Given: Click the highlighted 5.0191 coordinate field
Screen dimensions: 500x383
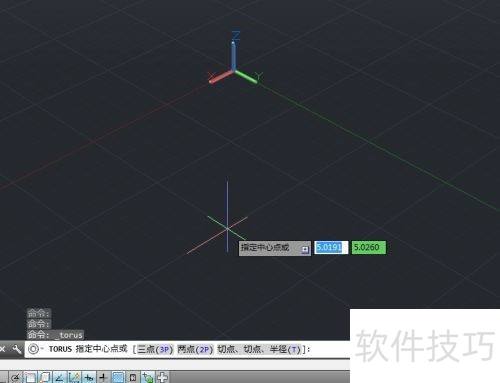Looking at the screenshot, I should pyautogui.click(x=331, y=248).
